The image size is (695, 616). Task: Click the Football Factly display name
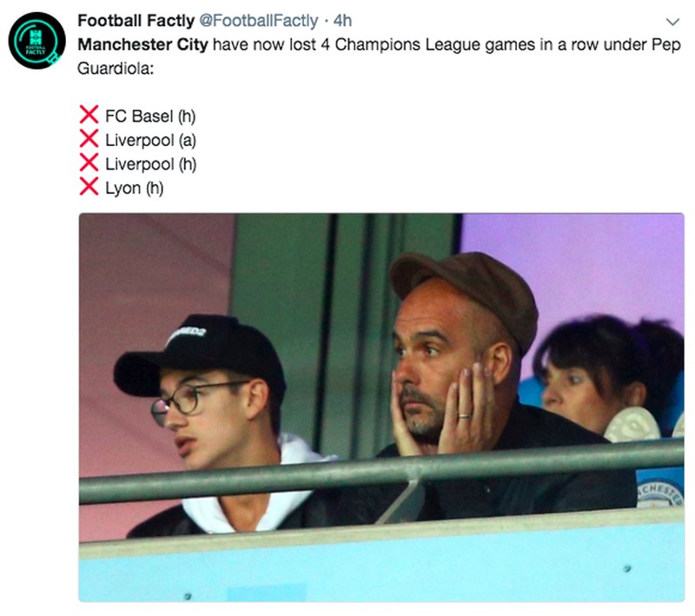(x=136, y=21)
